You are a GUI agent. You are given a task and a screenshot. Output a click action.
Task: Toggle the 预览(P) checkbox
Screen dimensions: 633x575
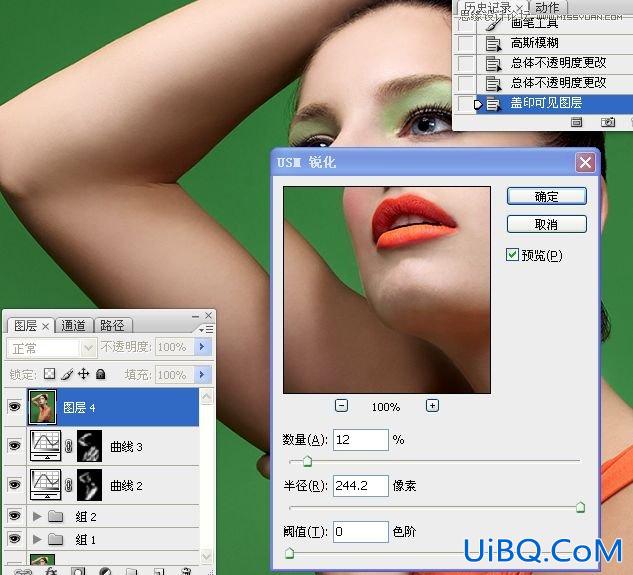pyautogui.click(x=512, y=255)
